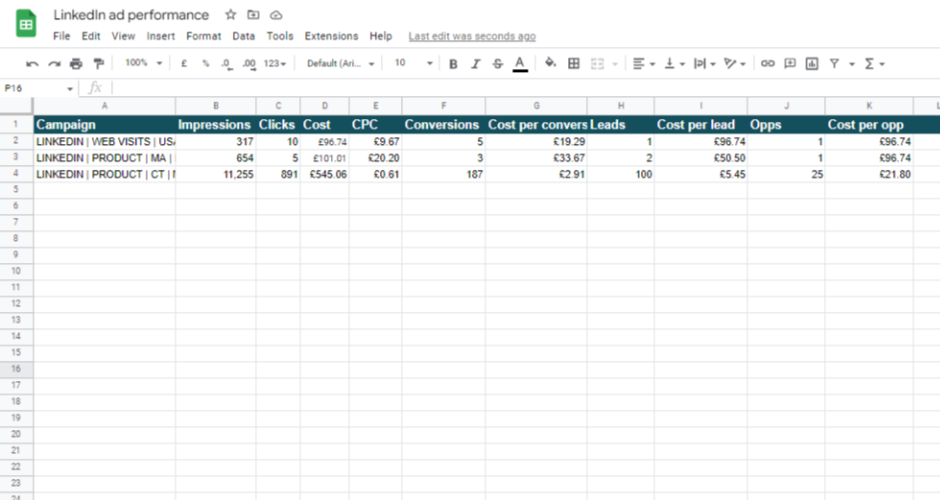Viewport: 940px width, 500px height.
Task: Increase decimal places
Action: tap(249, 64)
